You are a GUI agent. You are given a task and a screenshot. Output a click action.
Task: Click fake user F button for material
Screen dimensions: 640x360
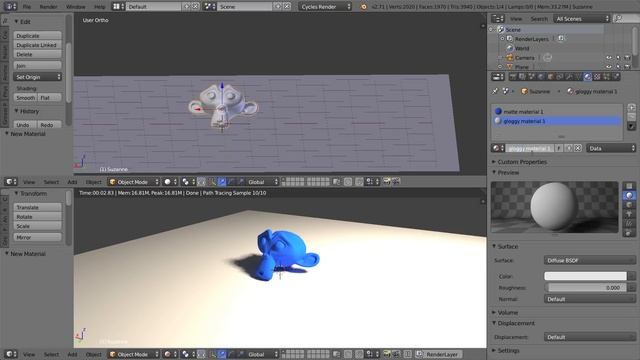pos(559,148)
